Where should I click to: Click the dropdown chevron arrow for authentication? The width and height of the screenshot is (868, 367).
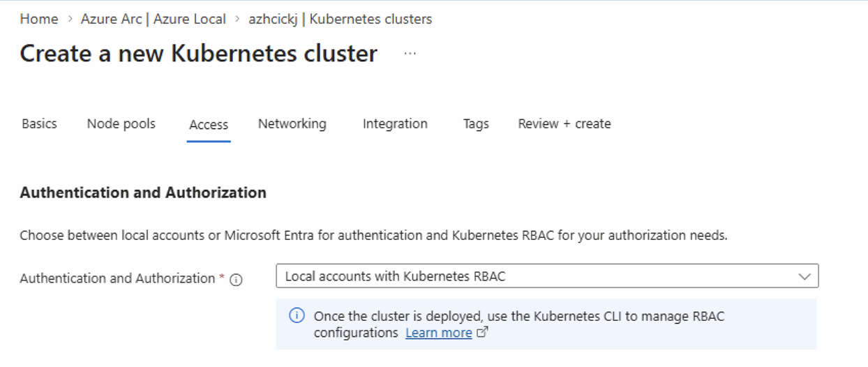tap(805, 276)
